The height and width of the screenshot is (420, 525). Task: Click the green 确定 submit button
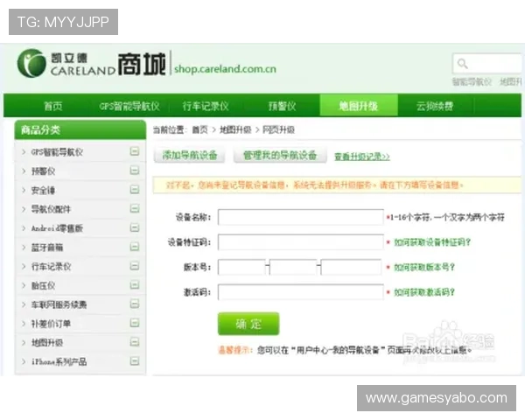click(x=248, y=324)
